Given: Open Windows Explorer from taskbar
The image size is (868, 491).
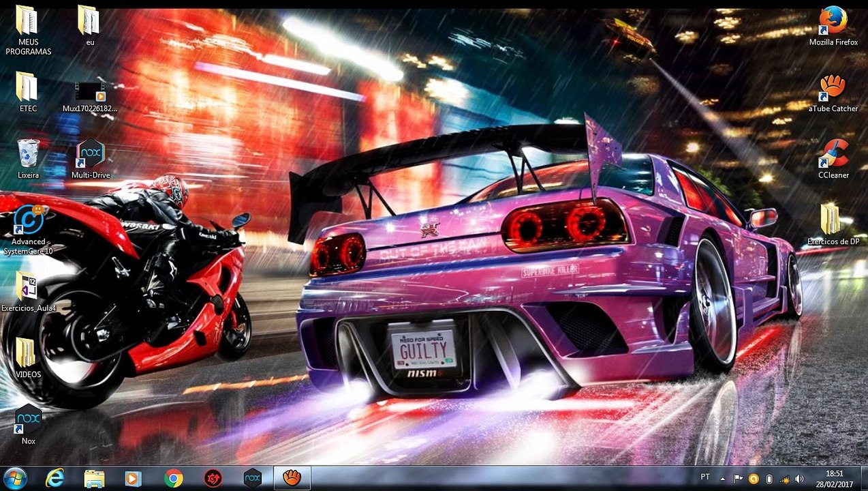Looking at the screenshot, I should point(94,478).
